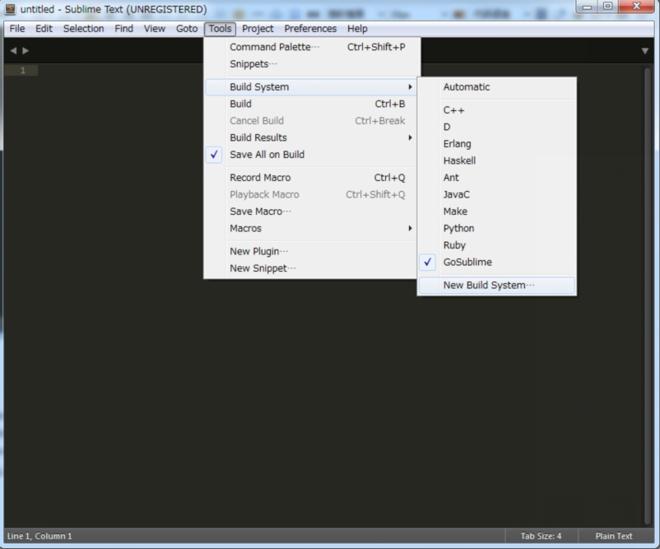
Task: Open the tab list dropdown triangle
Action: [x=645, y=51]
